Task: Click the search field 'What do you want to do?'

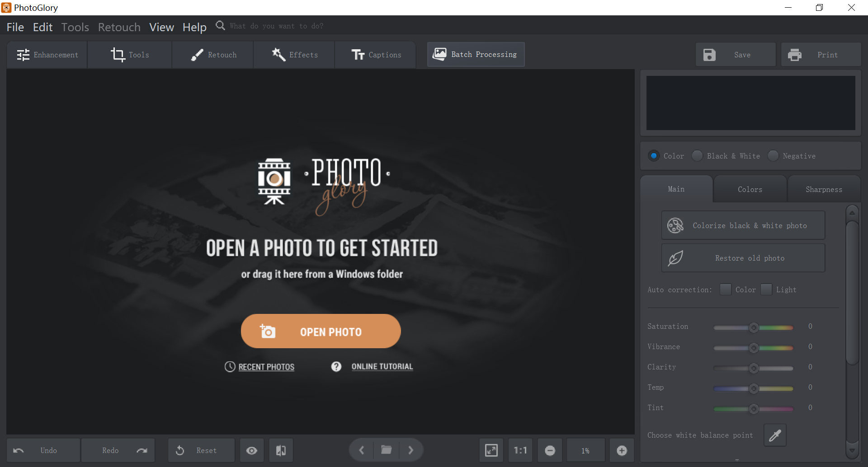Action: (x=276, y=26)
